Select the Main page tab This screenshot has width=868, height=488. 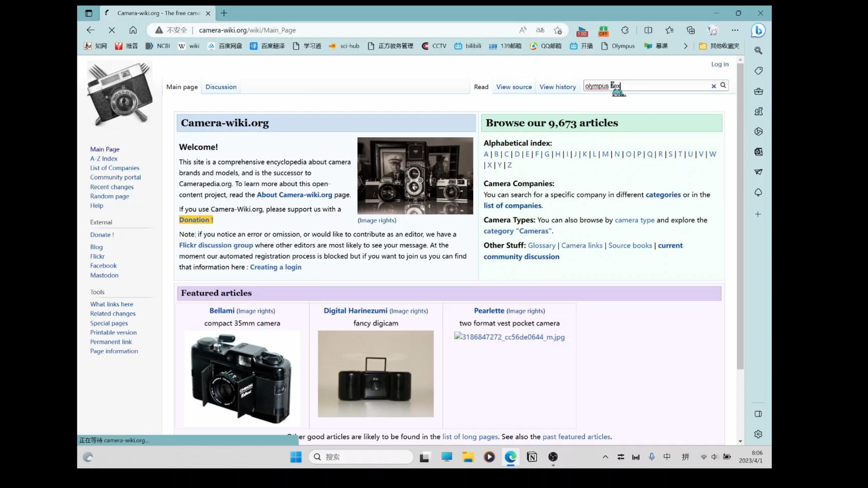pos(182,87)
